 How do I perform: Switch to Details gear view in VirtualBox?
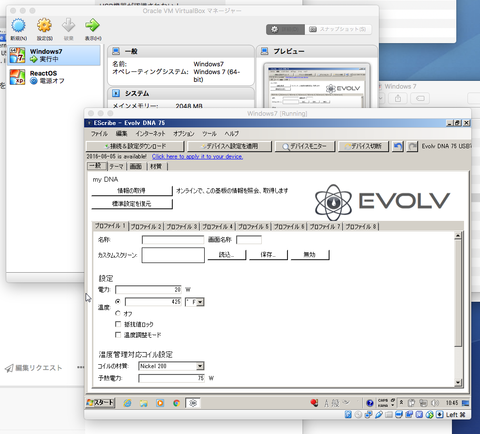285,29
